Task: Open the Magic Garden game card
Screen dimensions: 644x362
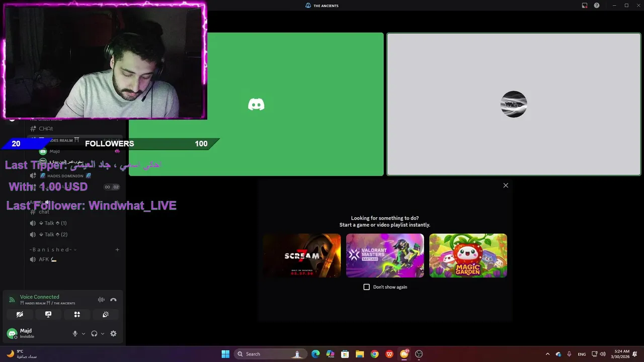Action: click(468, 255)
